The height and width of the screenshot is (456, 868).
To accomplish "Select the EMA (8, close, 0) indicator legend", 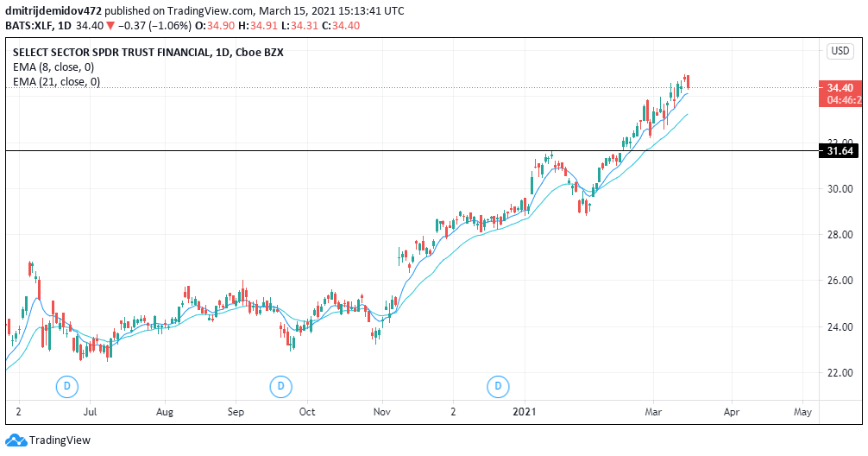I will point(53,67).
